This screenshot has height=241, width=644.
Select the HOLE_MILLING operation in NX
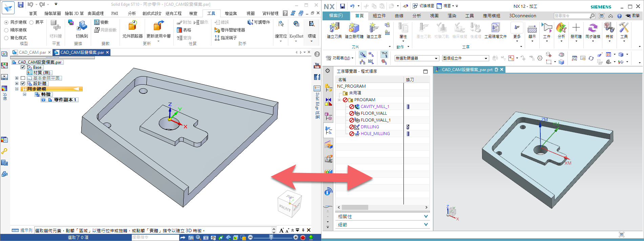[375, 134]
